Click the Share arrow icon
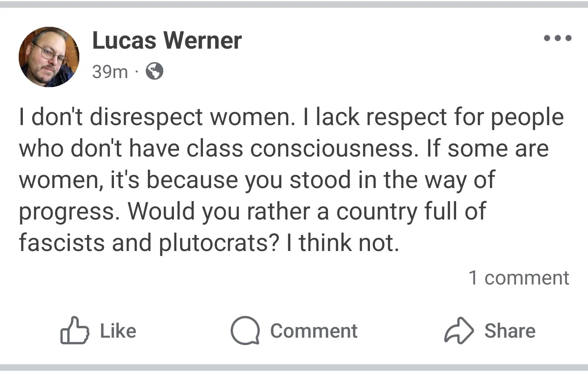The width and height of the screenshot is (588, 372). click(x=459, y=330)
